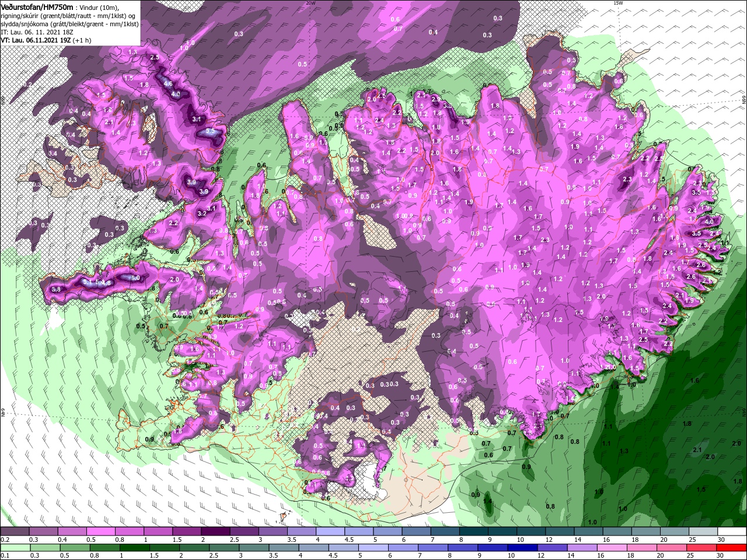The height and width of the screenshot is (560, 747).
Task: Click the '3.8' value at the western peninsula tip
Action: [x=56, y=289]
